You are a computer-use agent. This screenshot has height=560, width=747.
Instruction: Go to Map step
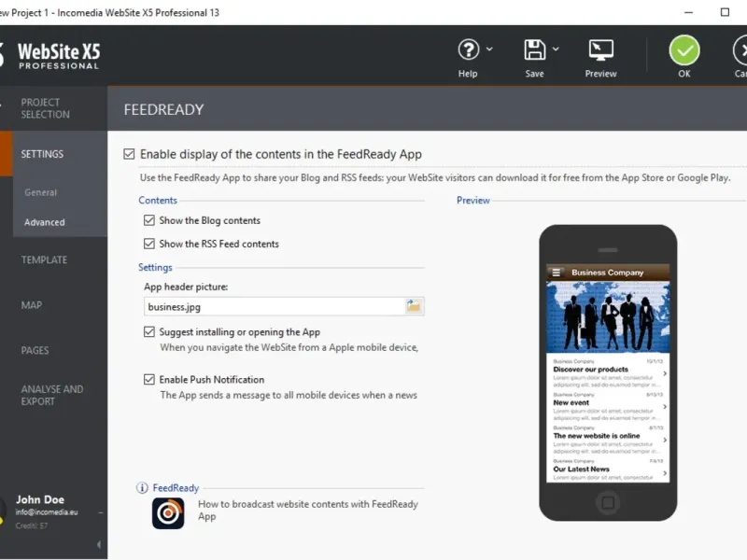[32, 305]
